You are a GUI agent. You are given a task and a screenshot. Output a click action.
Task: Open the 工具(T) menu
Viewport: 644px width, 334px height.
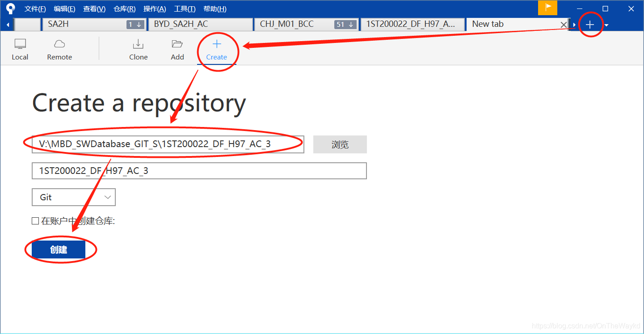(185, 9)
